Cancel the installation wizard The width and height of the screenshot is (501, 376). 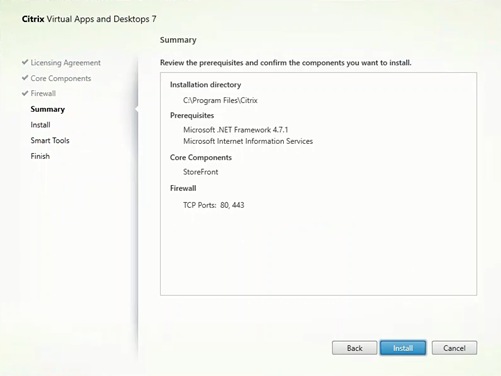(x=454, y=348)
